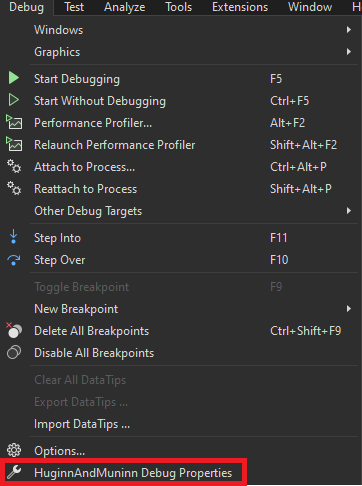Open the Extensions menu
This screenshot has width=362, height=486.
tap(240, 7)
